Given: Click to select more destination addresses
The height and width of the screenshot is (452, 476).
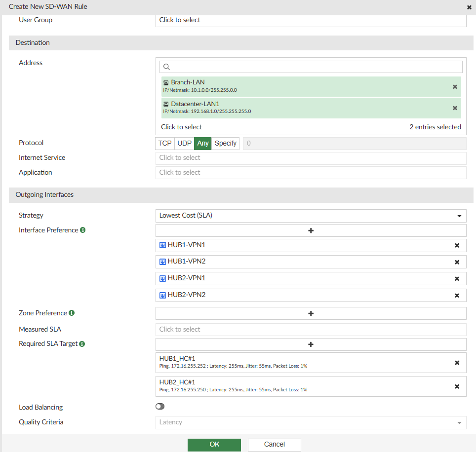Looking at the screenshot, I should [181, 127].
